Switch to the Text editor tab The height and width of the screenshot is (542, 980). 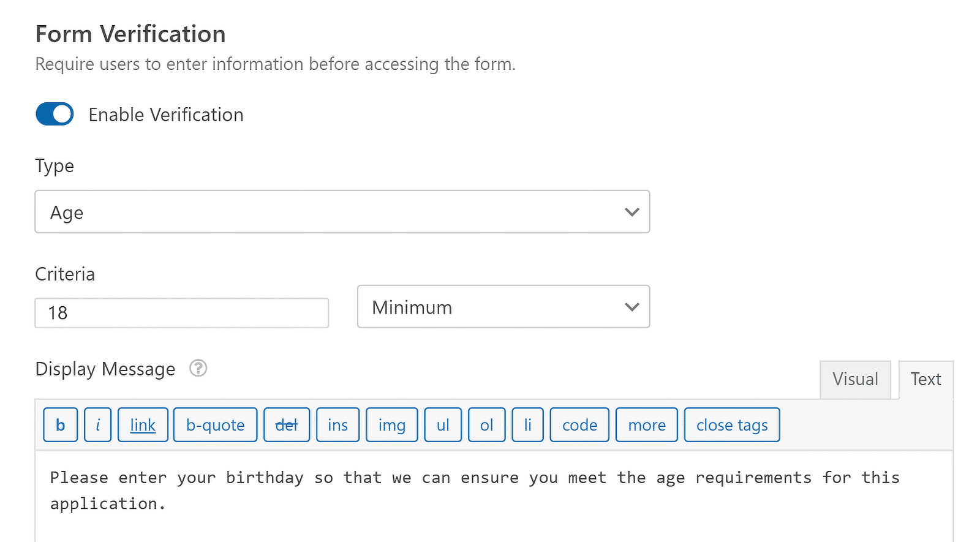pos(925,379)
